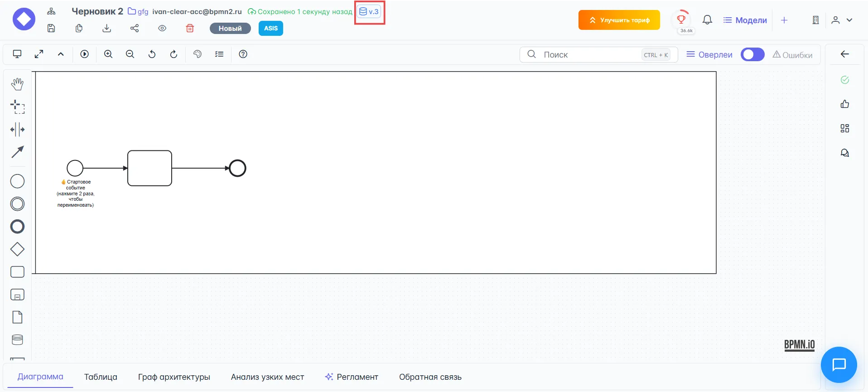Choose the global connect arrow tool
The width and height of the screenshot is (868, 392).
click(x=17, y=152)
